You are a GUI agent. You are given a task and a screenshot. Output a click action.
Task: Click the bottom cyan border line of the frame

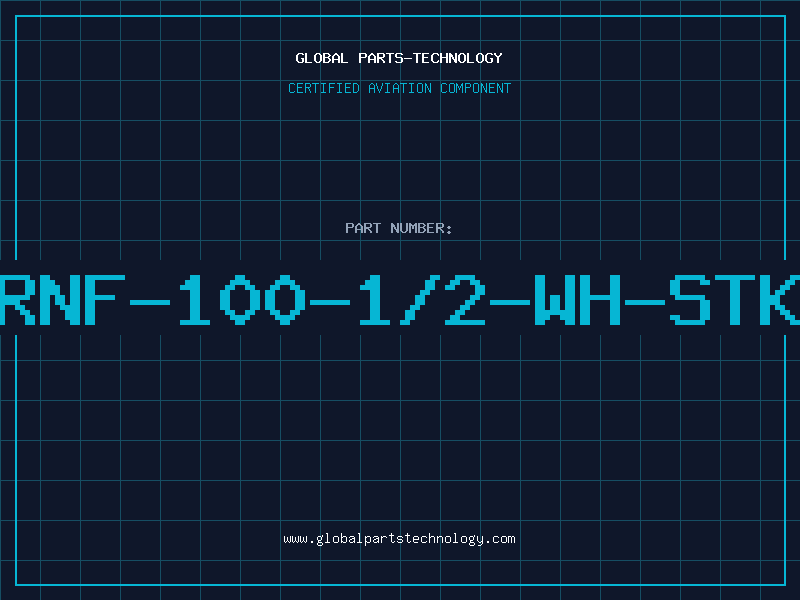(x=401, y=584)
